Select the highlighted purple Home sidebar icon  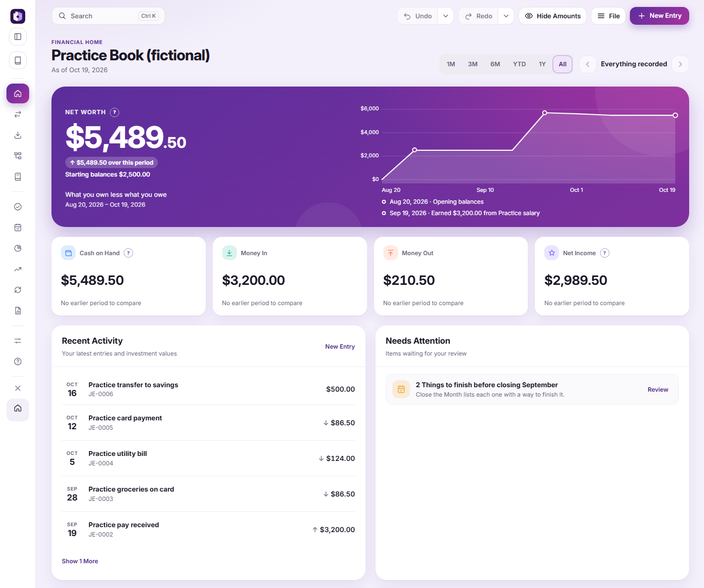coord(18,93)
